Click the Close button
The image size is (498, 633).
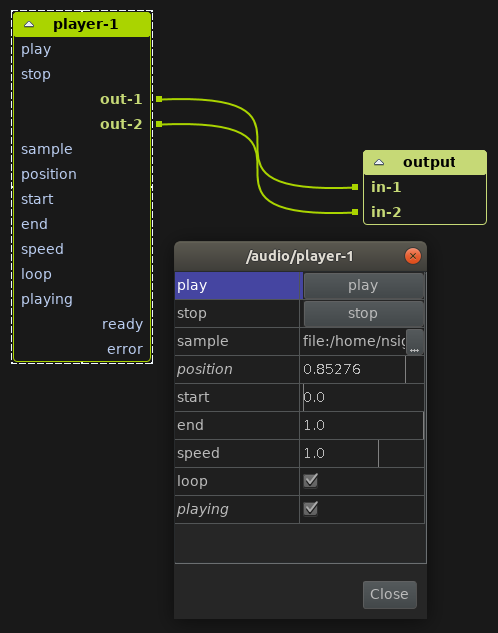coord(389,594)
